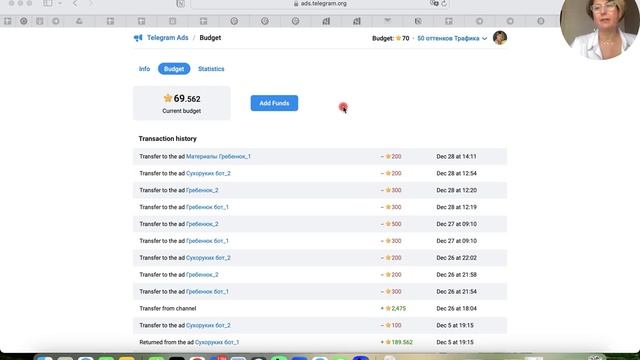Click the translate icon in the address bar
Image resolution: width=640 pixels, height=360 pixels.
tap(434, 3)
